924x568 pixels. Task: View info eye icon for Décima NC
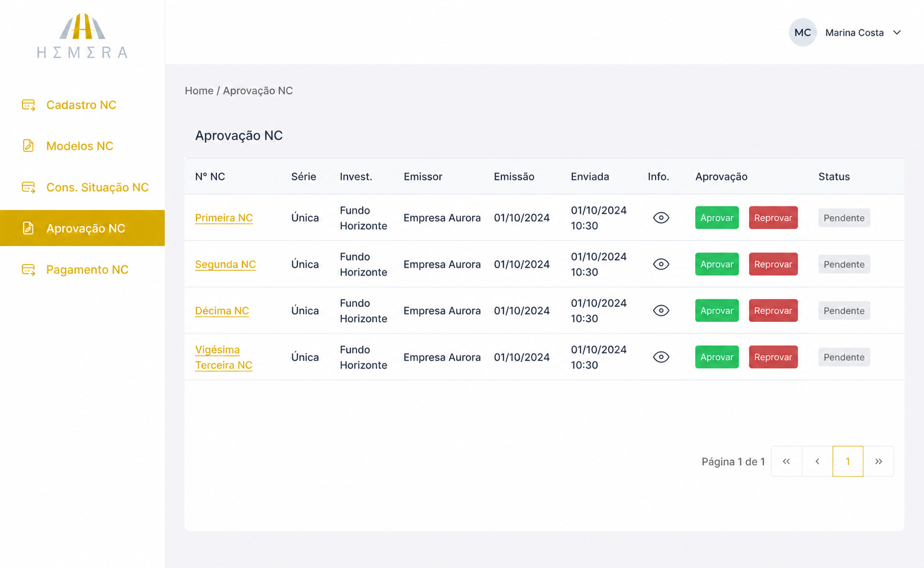click(x=661, y=311)
